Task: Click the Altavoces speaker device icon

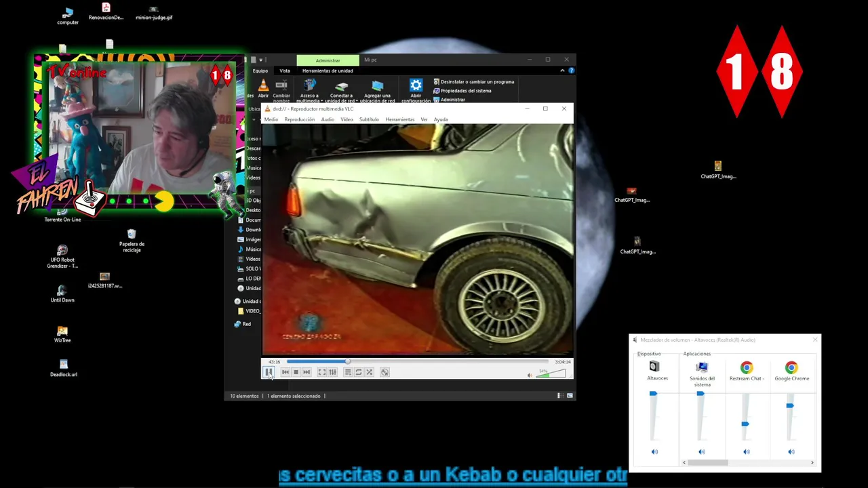Action: click(654, 367)
